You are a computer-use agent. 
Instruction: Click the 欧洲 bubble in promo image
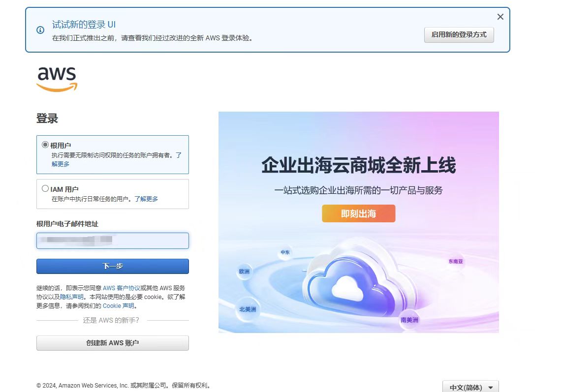coord(245,271)
